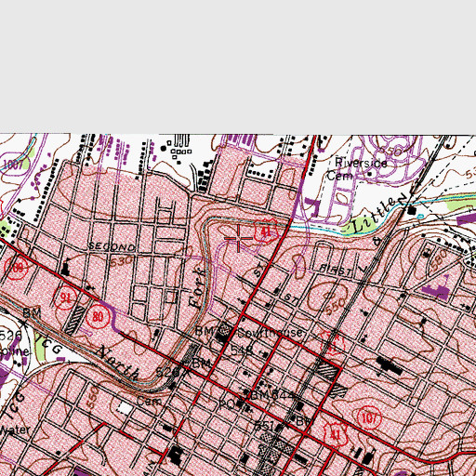This screenshot has height=476, width=476.
Task: Click the "Courthouse" label
Action: [x=270, y=333]
